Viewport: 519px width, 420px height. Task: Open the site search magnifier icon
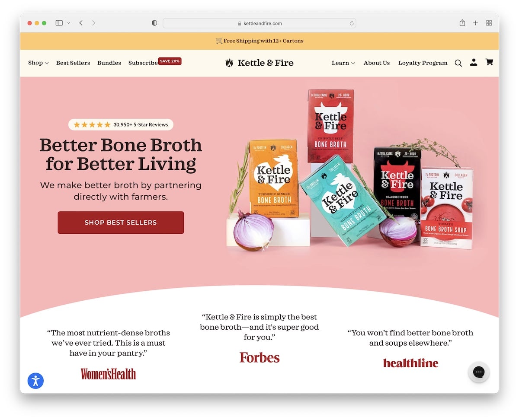point(458,63)
